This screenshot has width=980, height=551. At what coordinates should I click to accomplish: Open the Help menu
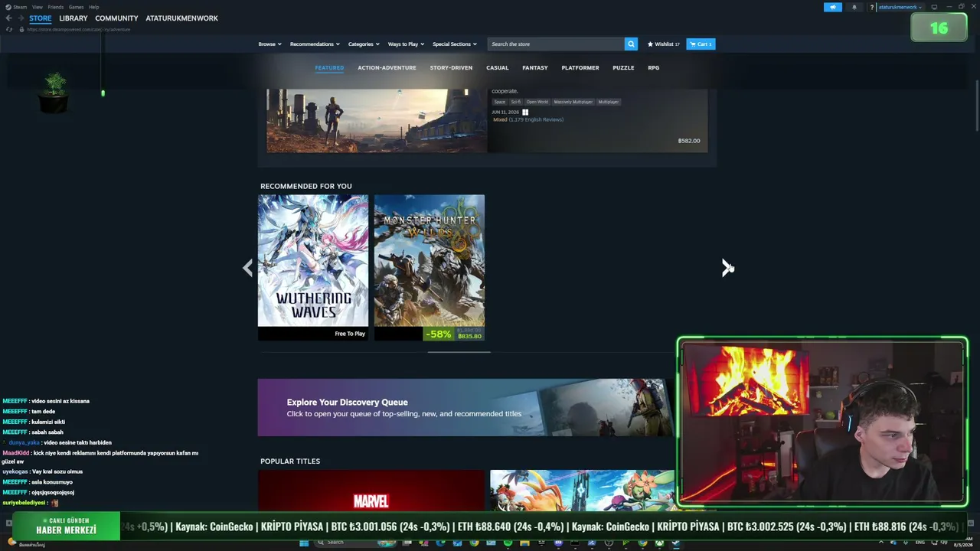tap(93, 7)
